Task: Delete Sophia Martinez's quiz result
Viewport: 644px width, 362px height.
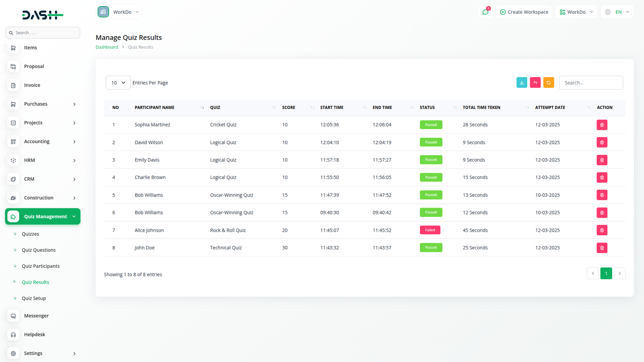Action: tap(602, 125)
